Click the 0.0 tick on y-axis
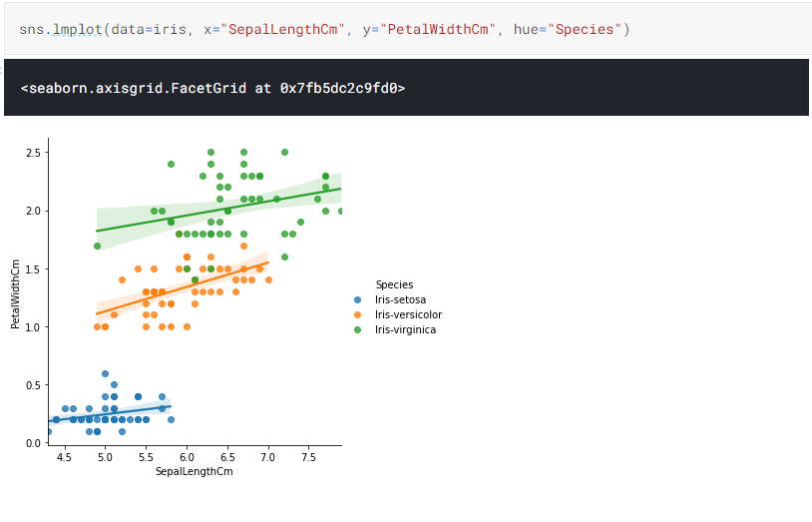The image size is (812, 522). pyautogui.click(x=33, y=443)
